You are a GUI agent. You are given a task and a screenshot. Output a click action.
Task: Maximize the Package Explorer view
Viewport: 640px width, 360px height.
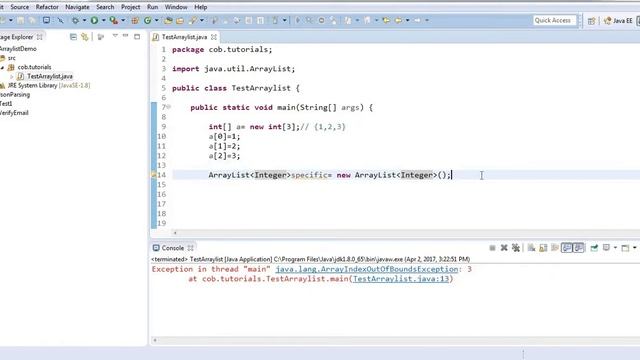point(137,36)
